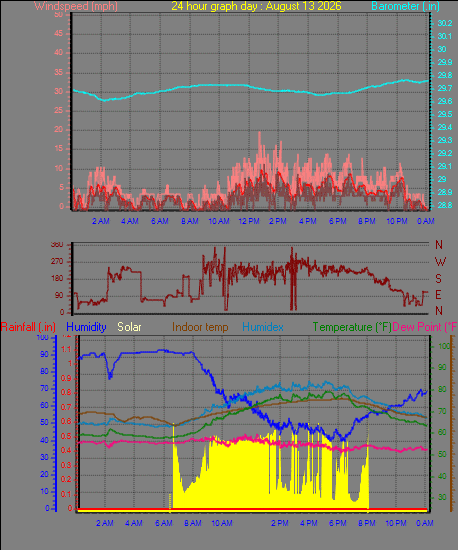Viewport: 458px width, 550px height.
Task: Click the Humidex legend label
Action: [263, 327]
